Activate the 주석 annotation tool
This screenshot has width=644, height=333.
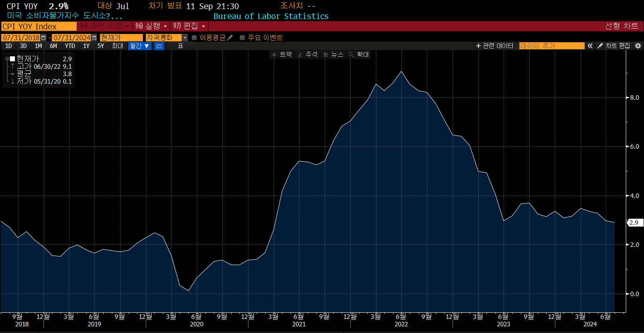(307, 55)
